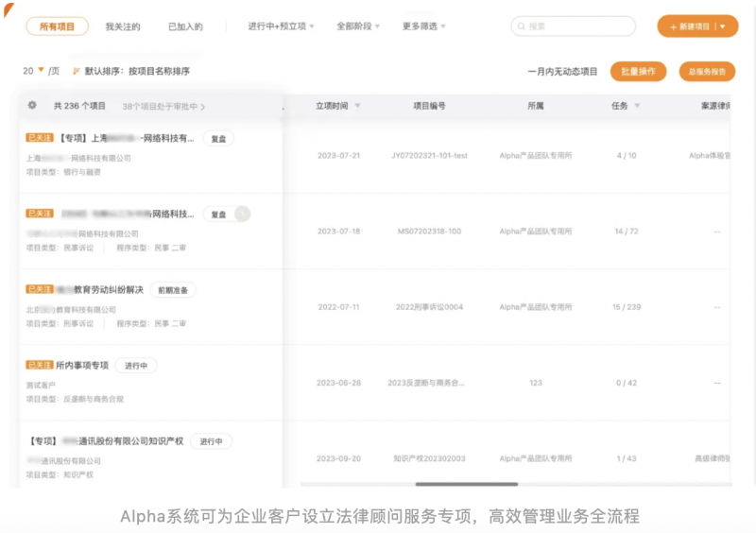Click the search magnifier icon
756x533 pixels.
click(x=521, y=26)
